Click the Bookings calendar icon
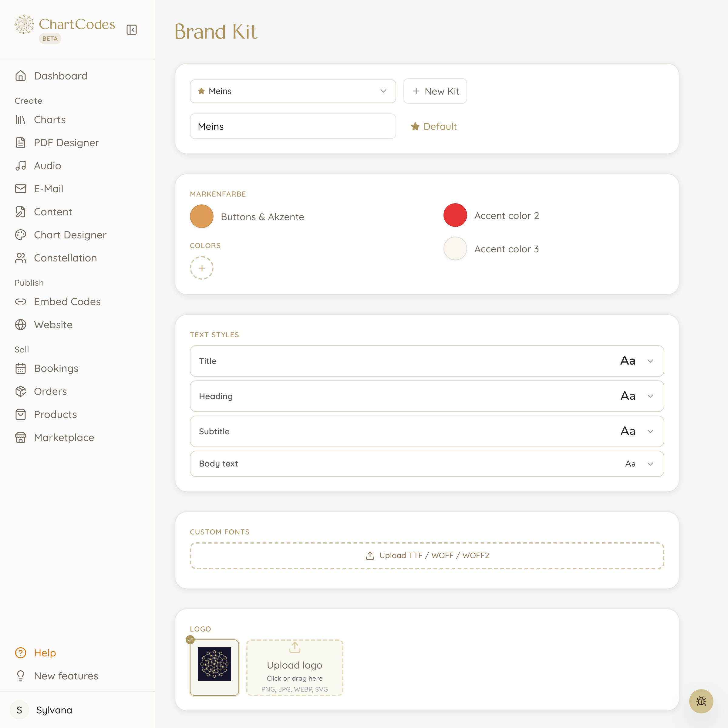This screenshot has height=728, width=728. tap(21, 368)
